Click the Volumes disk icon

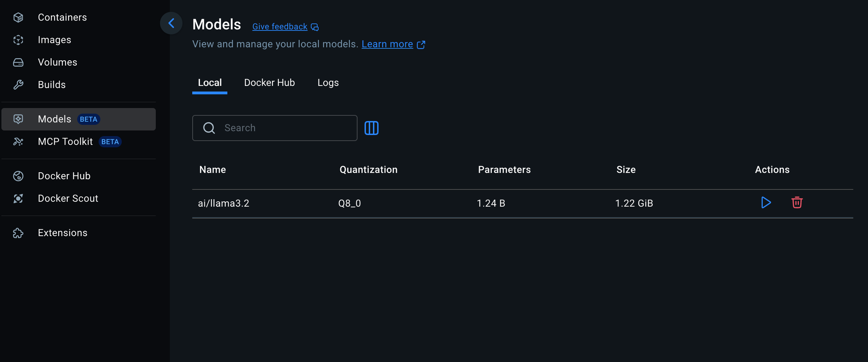[x=18, y=63]
